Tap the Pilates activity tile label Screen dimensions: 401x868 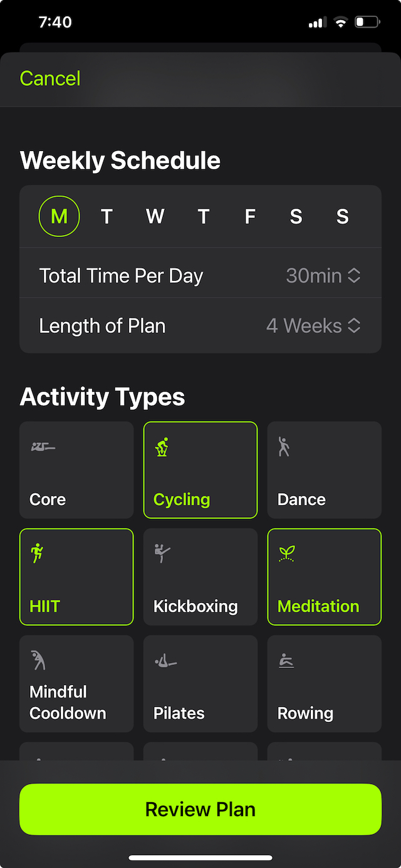click(x=179, y=713)
